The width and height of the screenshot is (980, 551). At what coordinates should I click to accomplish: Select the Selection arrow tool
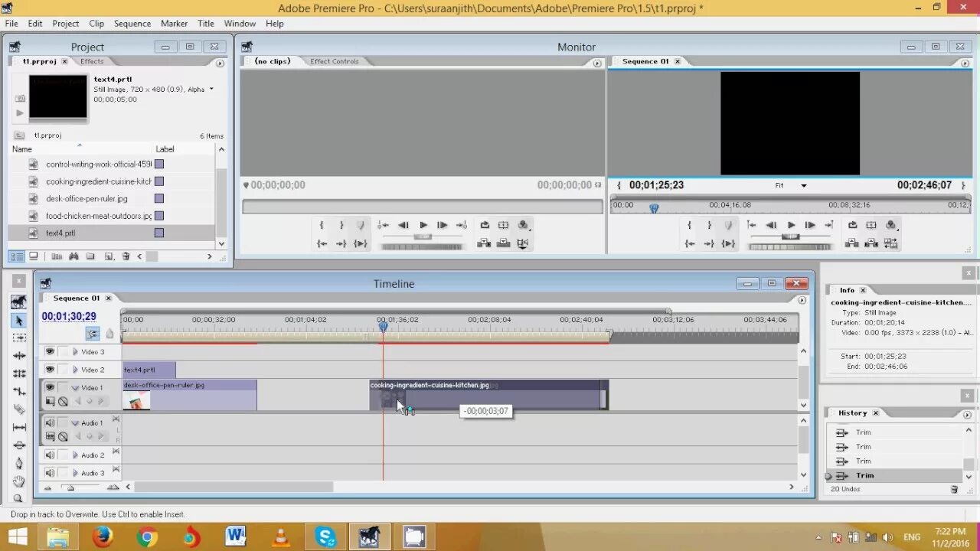coord(19,321)
